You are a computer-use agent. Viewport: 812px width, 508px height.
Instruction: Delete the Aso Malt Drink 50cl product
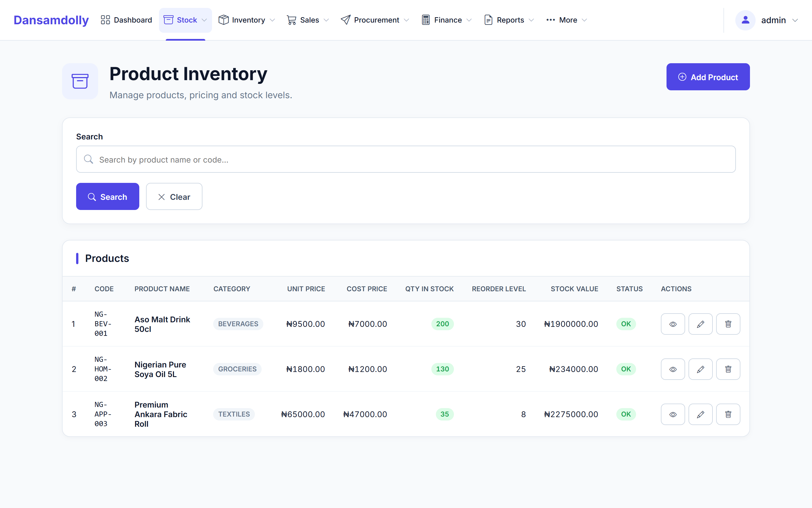(728, 324)
